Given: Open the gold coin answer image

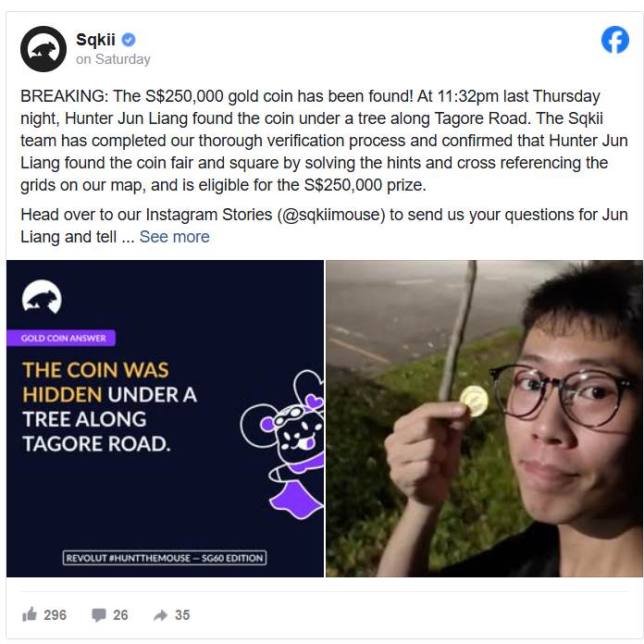Looking at the screenshot, I should point(165,418).
